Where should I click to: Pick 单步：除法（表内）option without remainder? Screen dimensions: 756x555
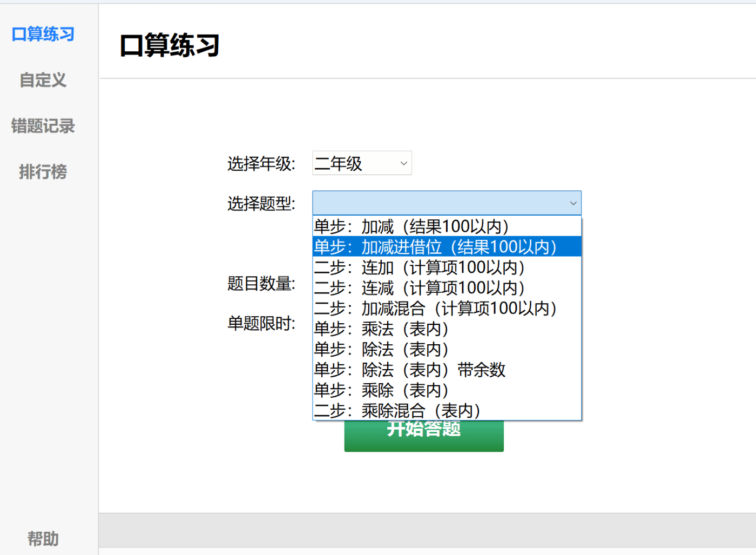click(x=381, y=350)
